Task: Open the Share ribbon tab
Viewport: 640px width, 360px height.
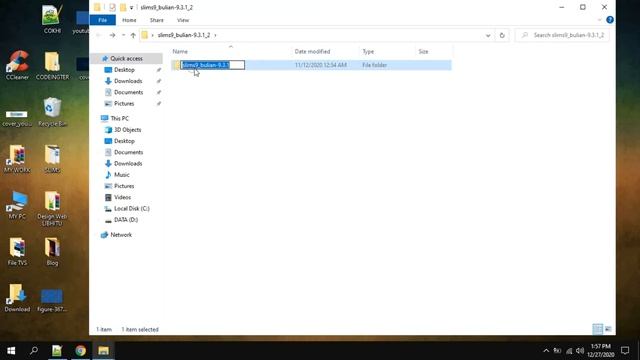Action: coord(156,20)
